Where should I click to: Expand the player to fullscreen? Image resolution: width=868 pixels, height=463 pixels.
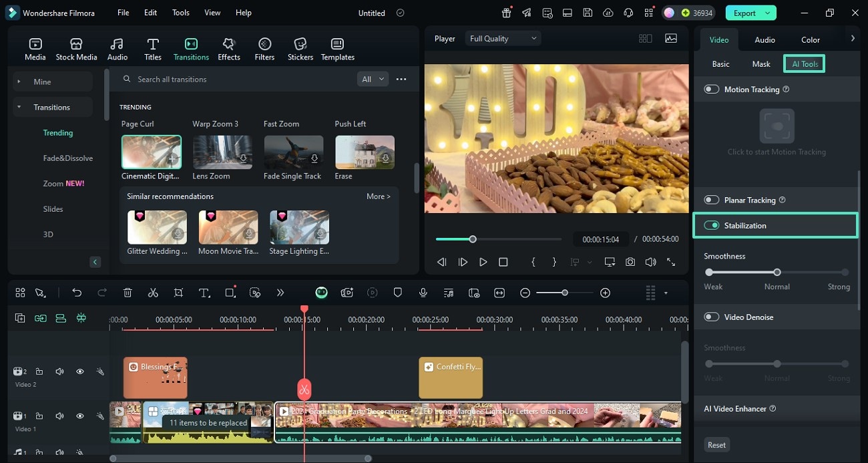point(671,262)
